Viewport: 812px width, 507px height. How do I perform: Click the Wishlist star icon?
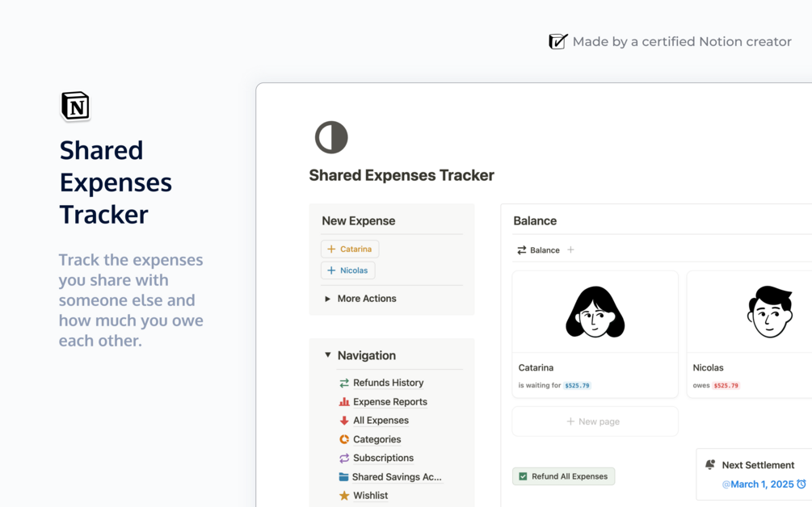[344, 496]
